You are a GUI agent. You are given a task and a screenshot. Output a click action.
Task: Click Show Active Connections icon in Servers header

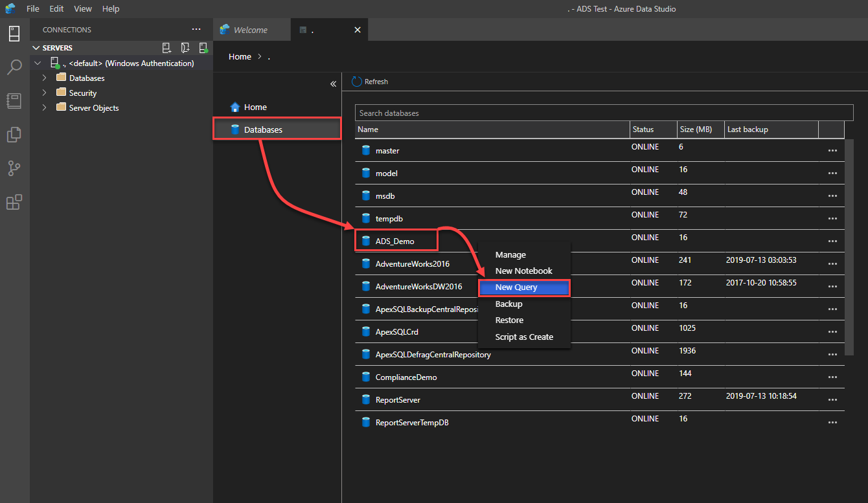tap(203, 48)
